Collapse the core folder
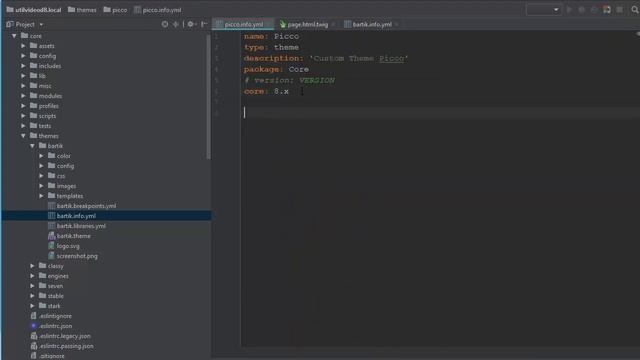The image size is (640, 360). click(x=14, y=36)
